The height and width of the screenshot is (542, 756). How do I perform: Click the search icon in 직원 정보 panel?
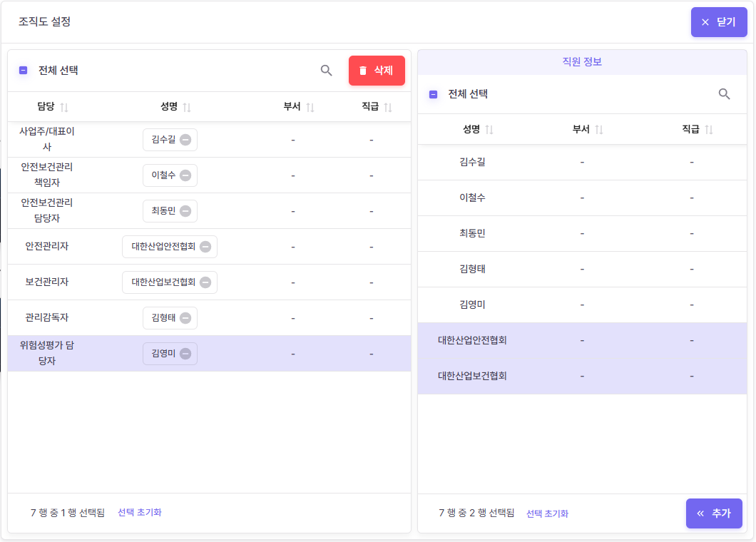724,94
